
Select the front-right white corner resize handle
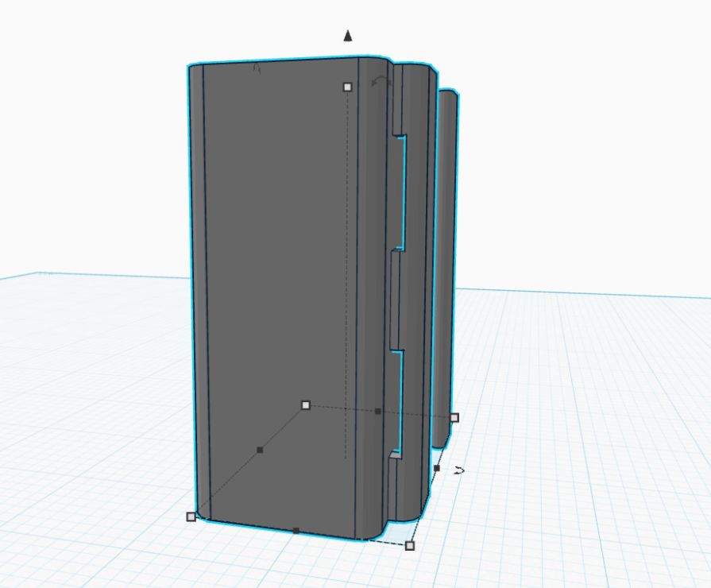(x=410, y=545)
